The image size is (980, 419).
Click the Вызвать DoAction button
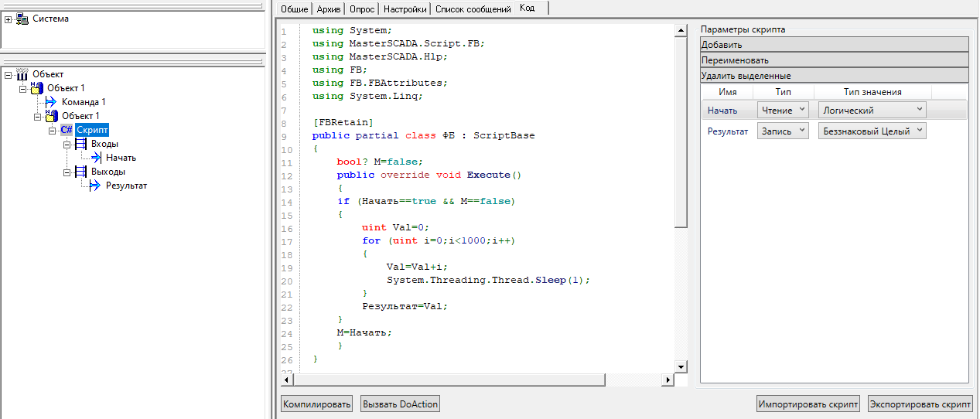(x=400, y=404)
